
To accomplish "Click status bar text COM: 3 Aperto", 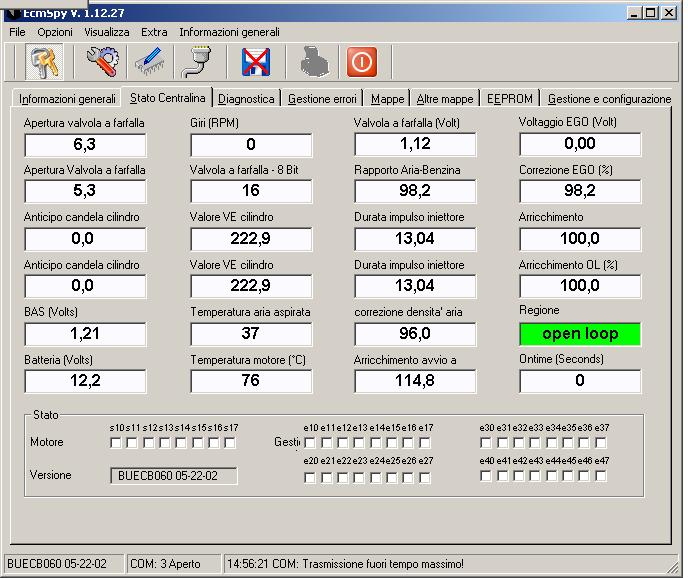I will coord(165,564).
